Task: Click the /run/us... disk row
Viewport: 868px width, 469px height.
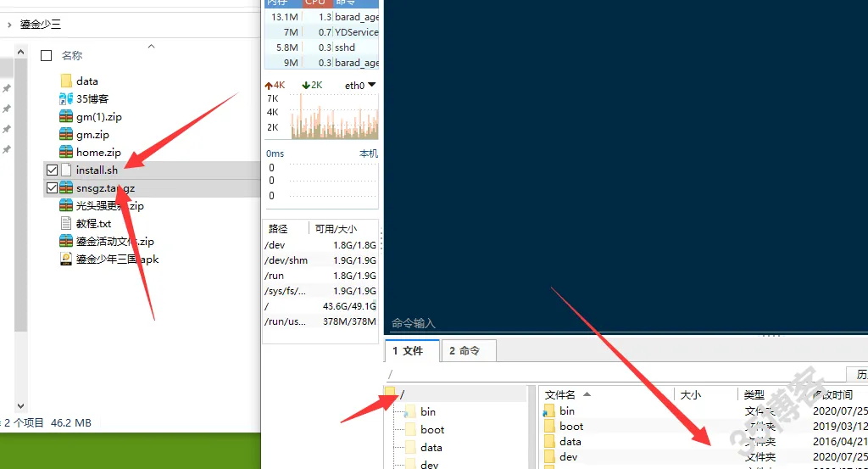Action: click(320, 321)
